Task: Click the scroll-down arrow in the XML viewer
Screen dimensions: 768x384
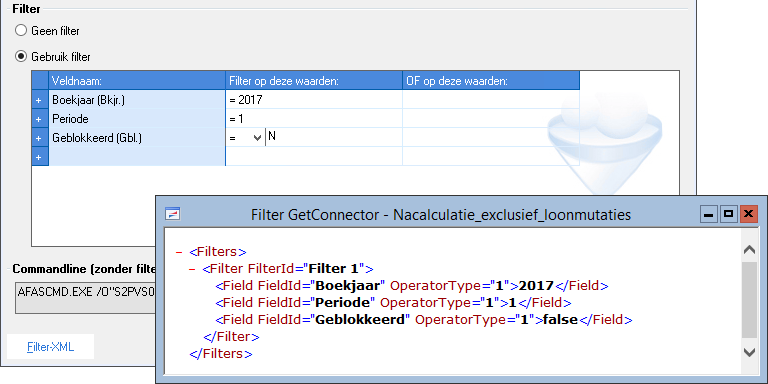Action: 749,352
